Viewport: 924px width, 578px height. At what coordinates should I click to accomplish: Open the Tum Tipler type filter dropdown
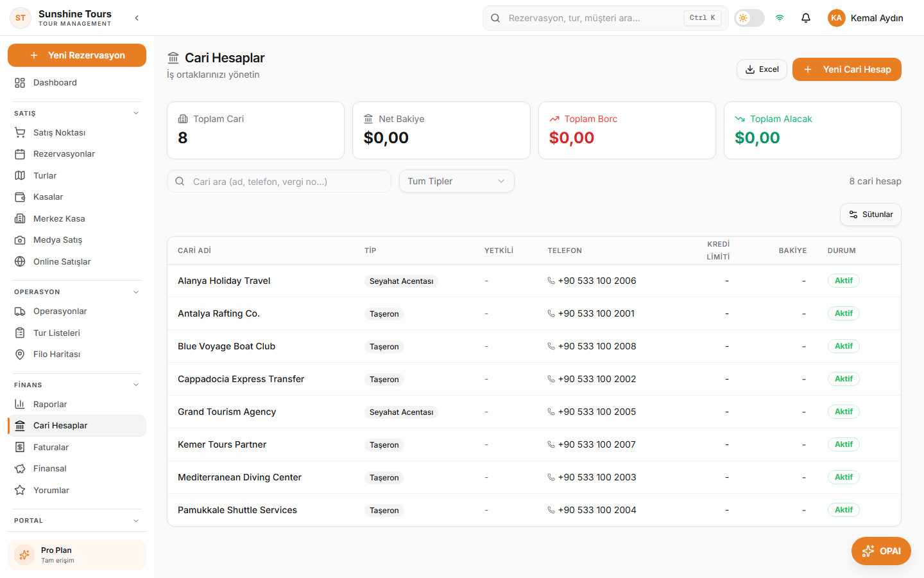pos(456,181)
